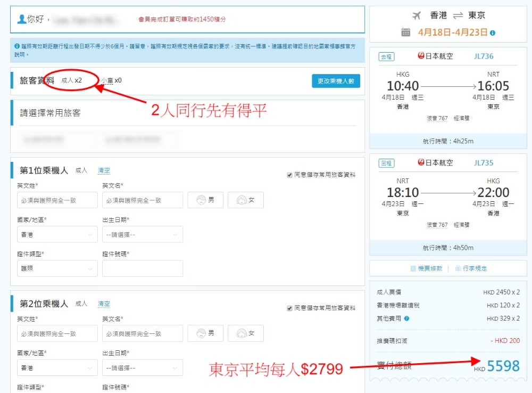Click the help icon next to 其他費用

tap(406, 318)
